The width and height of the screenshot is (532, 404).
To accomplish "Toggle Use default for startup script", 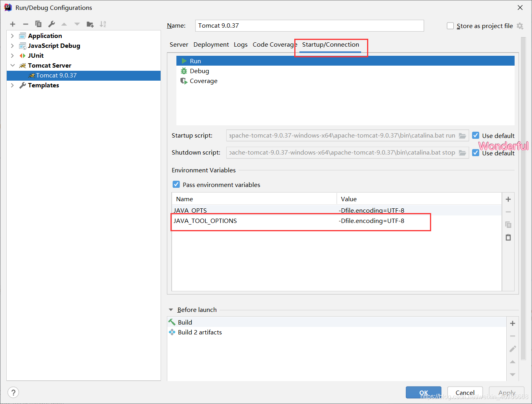I will point(476,136).
